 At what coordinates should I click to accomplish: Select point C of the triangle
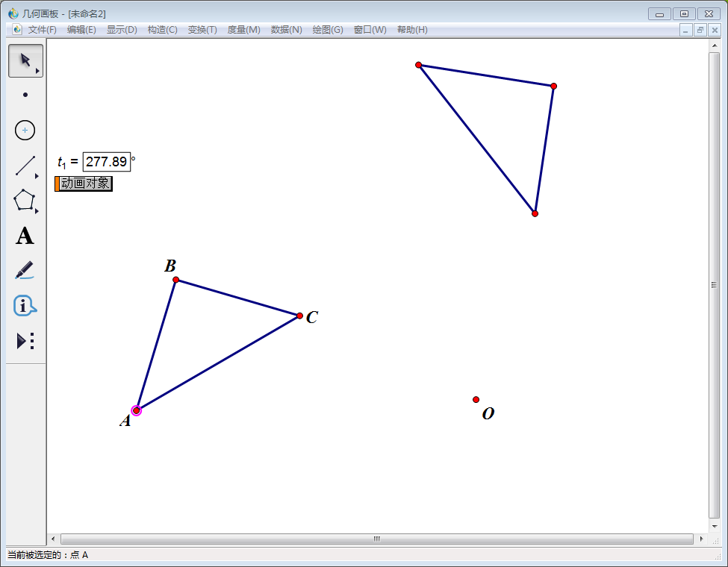point(300,316)
